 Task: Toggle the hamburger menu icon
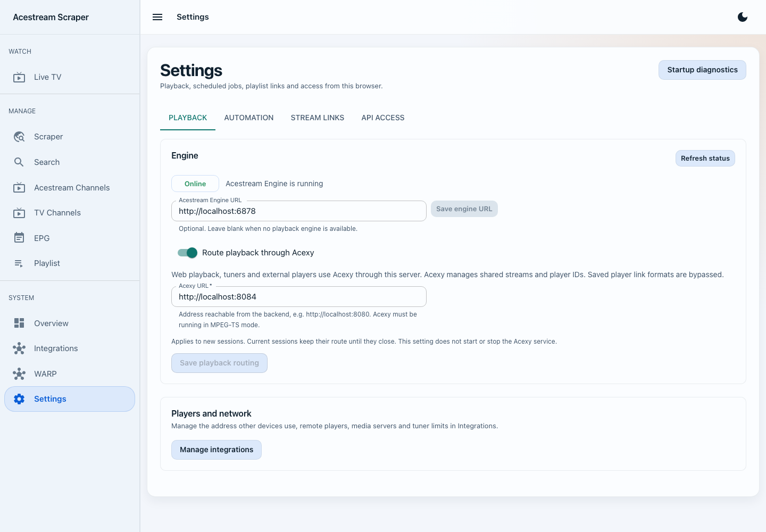pyautogui.click(x=157, y=17)
